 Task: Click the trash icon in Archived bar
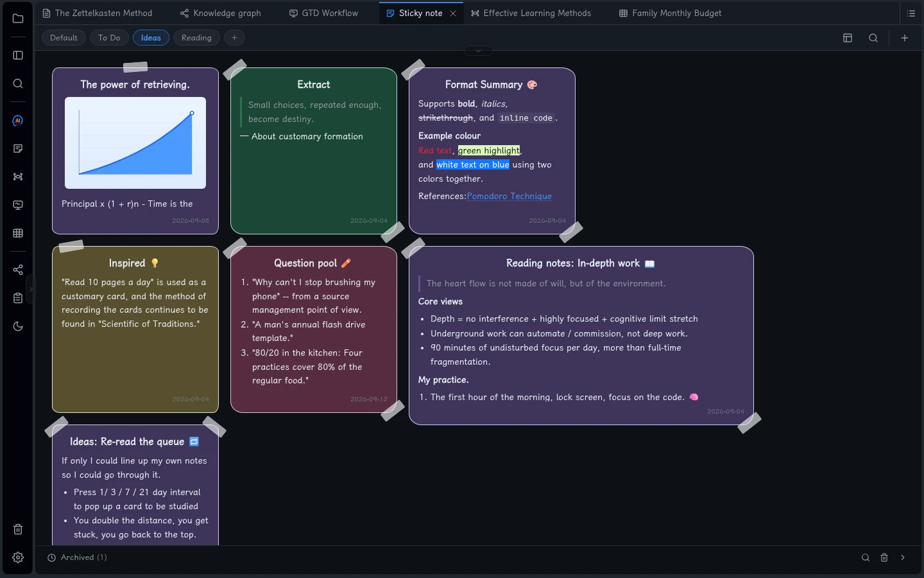point(884,557)
